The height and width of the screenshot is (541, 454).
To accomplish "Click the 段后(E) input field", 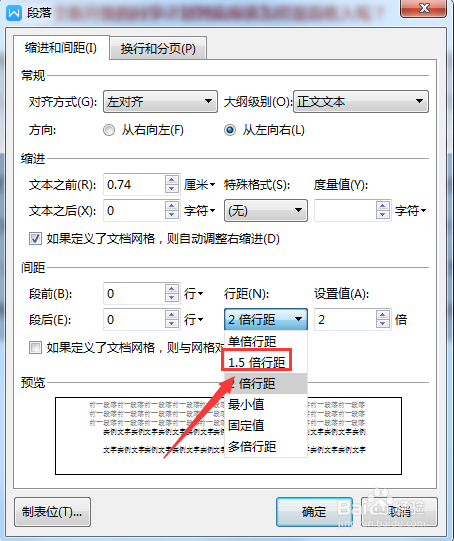I will 135,319.
